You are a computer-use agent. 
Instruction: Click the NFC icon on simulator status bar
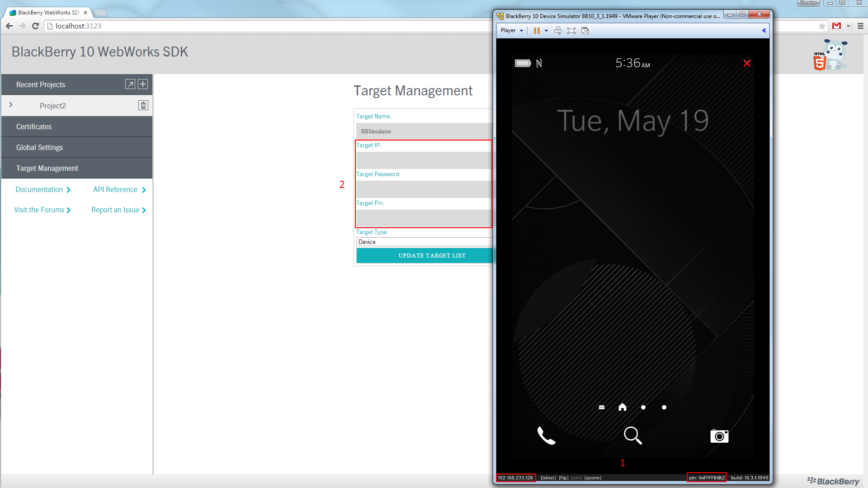tap(539, 63)
